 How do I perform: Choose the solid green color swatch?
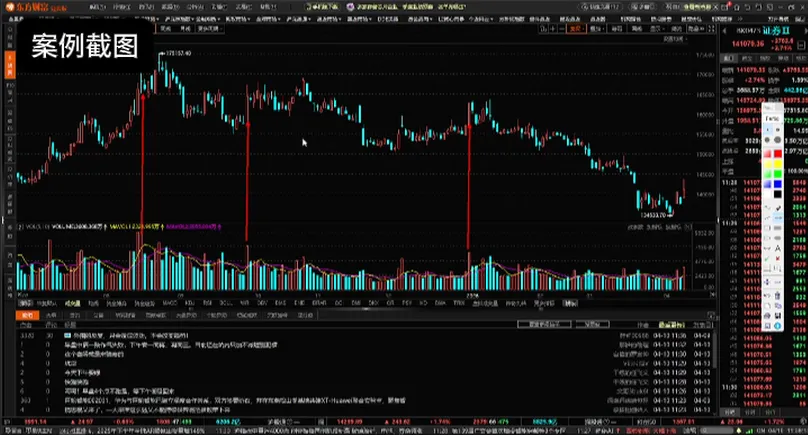pyautogui.click(x=778, y=174)
